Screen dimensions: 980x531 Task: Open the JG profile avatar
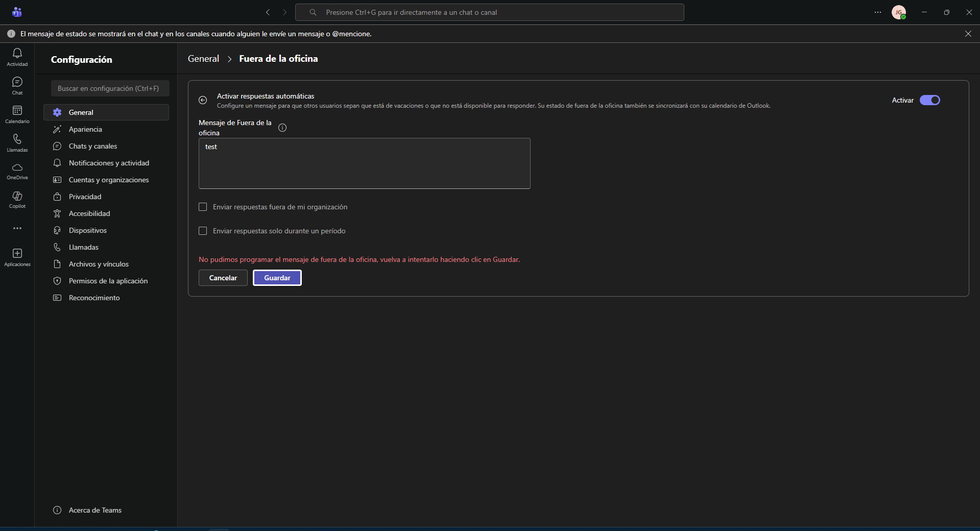point(899,12)
